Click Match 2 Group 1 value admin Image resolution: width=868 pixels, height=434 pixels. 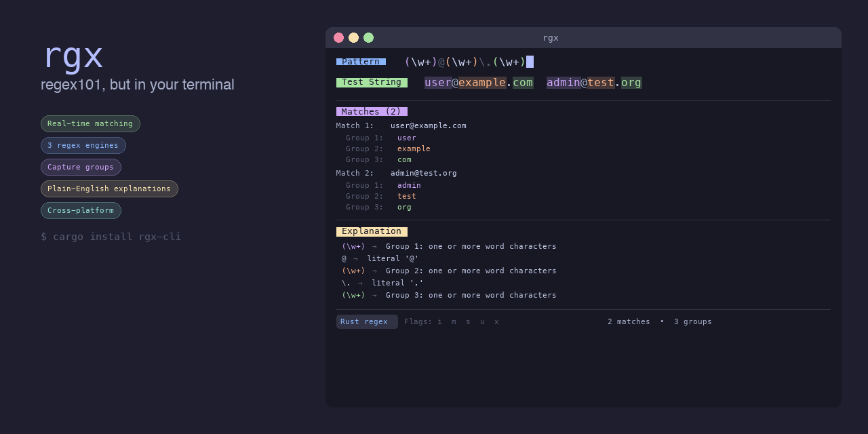[x=409, y=185]
